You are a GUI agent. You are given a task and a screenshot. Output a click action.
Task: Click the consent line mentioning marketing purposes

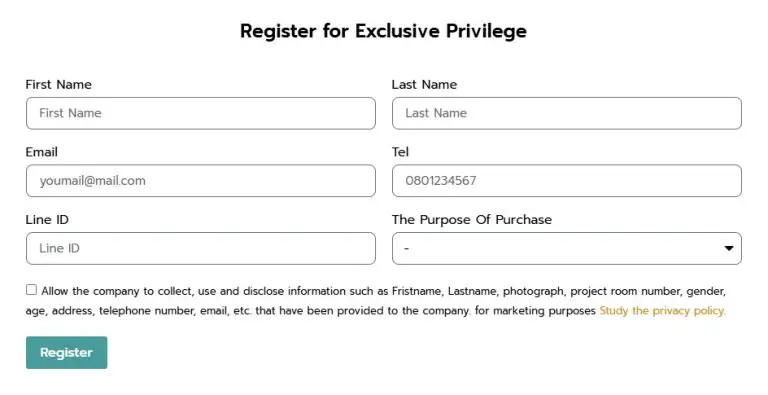311,311
